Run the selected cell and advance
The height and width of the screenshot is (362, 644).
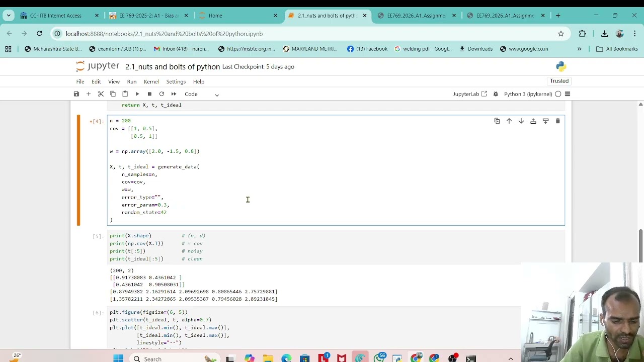137,94
